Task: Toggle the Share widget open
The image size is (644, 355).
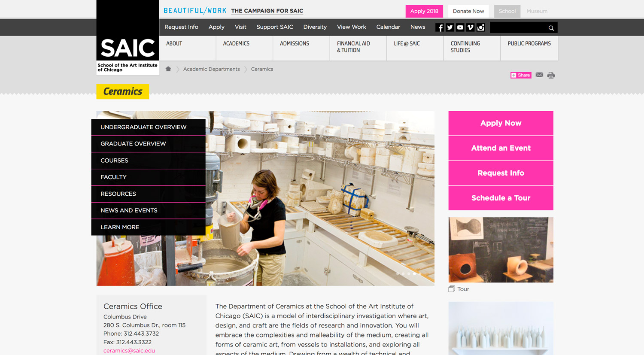Action: [x=521, y=75]
